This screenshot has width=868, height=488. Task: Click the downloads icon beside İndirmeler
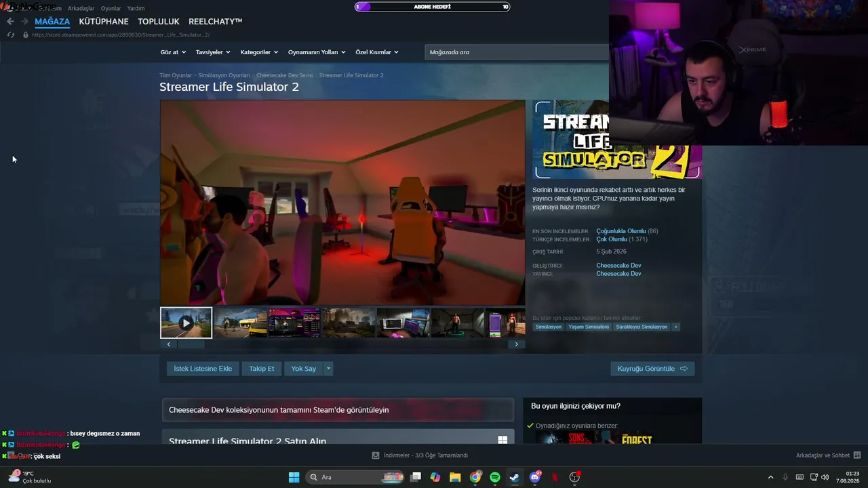[x=376, y=455]
